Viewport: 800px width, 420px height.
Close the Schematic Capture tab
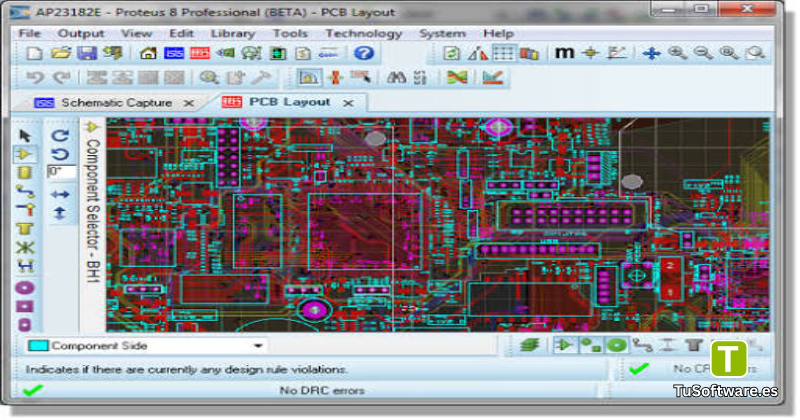click(x=189, y=103)
